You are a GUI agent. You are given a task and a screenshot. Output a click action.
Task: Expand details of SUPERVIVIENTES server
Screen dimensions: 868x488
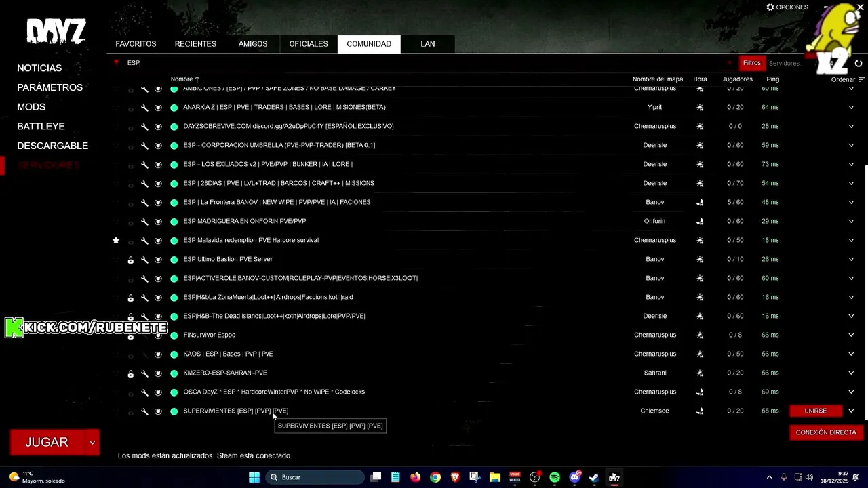(851, 411)
